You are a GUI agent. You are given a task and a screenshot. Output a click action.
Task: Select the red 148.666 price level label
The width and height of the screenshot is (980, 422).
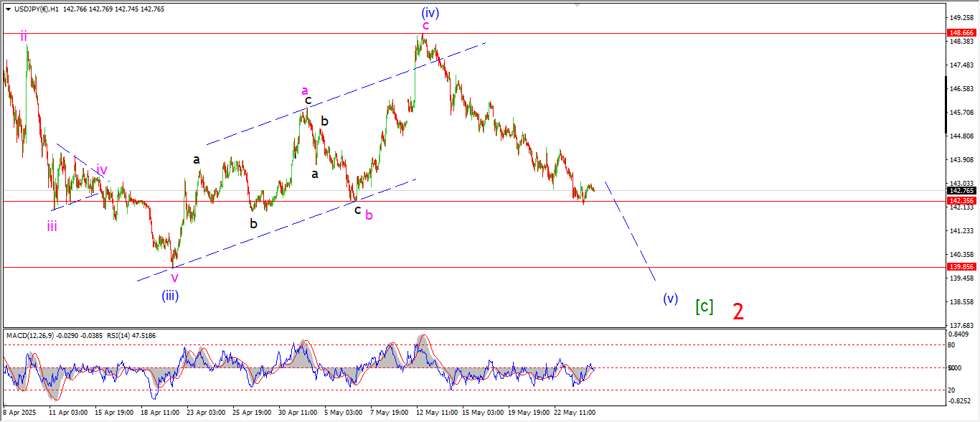tap(961, 33)
